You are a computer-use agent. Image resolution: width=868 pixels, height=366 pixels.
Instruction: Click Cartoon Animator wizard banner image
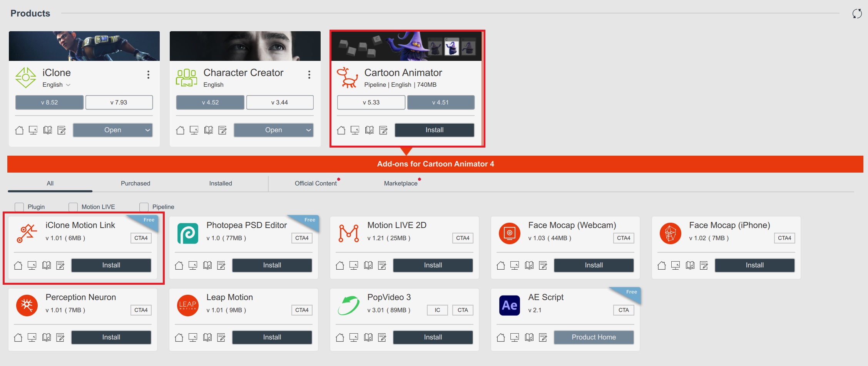406,46
